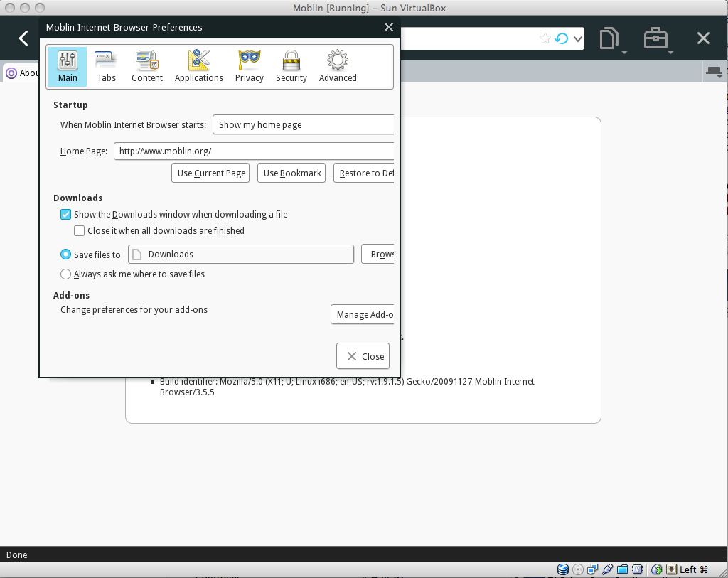
Task: Click the Build identifier text on the page
Action: pos(347,387)
